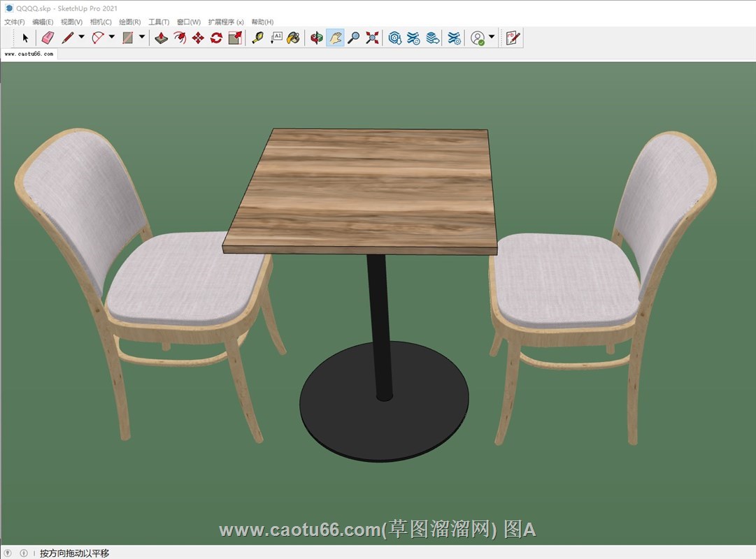Switch to the www.caotu66.com scene tab
Viewport: 756px width, 559px height.
coord(29,54)
